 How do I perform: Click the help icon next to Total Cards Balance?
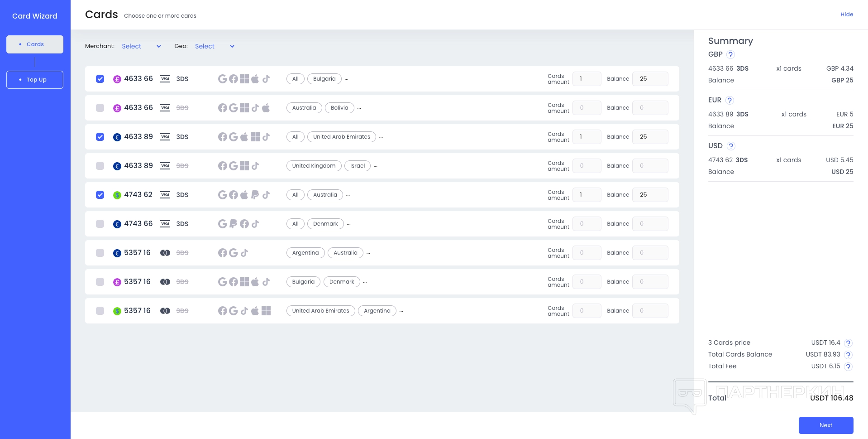pyautogui.click(x=849, y=355)
